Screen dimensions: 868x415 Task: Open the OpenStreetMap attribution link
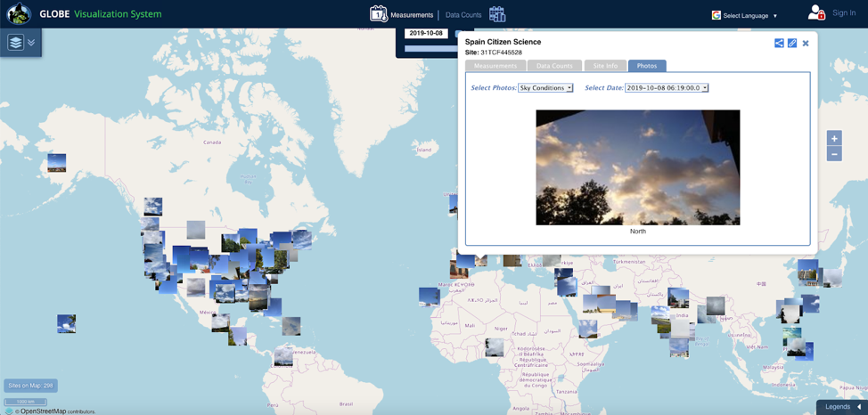pyautogui.click(x=43, y=411)
